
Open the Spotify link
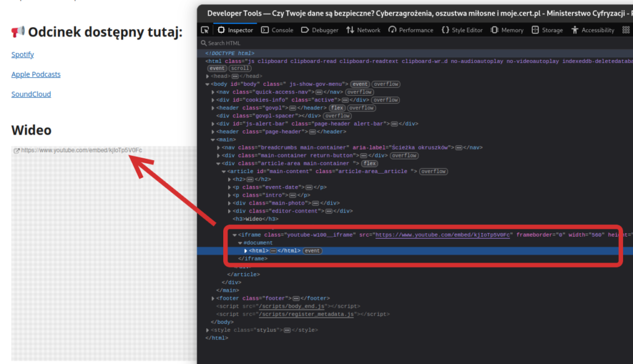point(22,54)
